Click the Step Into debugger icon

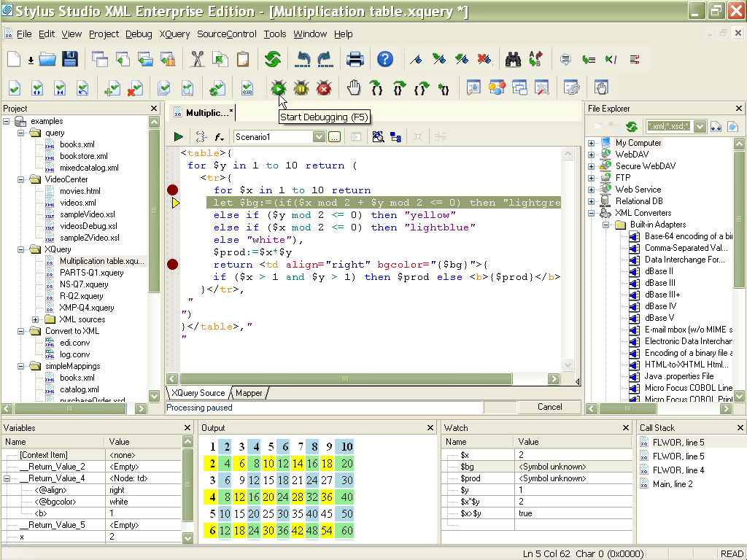click(x=376, y=87)
